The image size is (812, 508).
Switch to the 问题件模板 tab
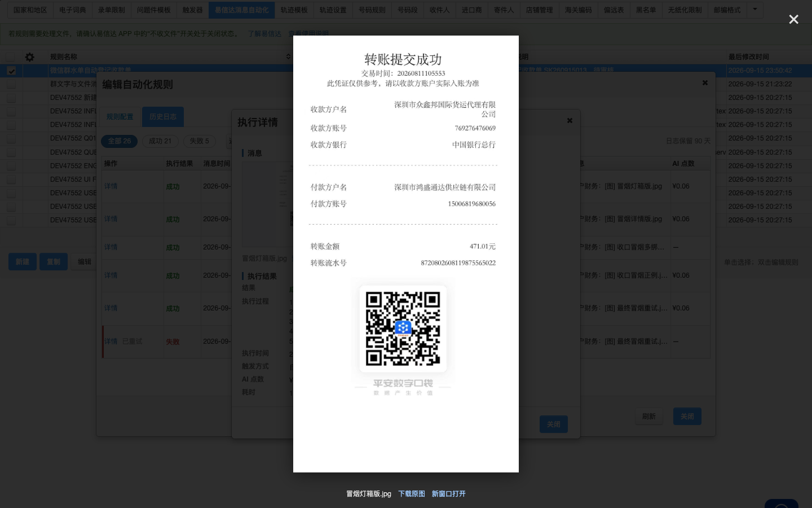154,10
